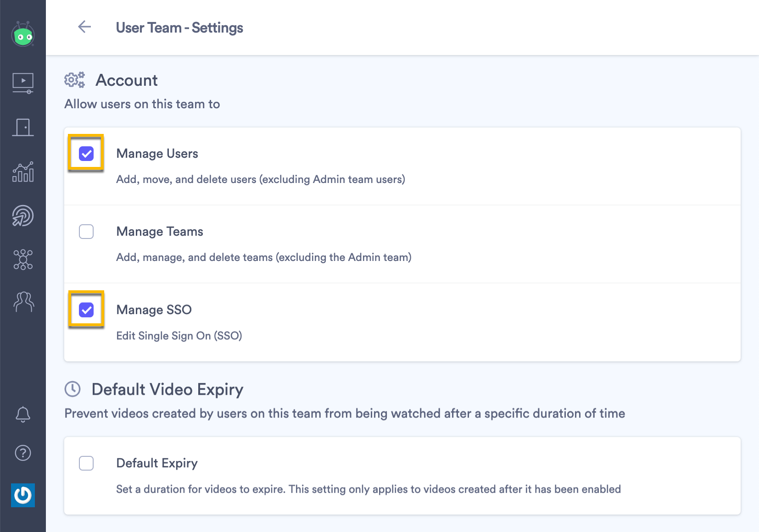Open the integrations nodes sidebar icon

[23, 260]
